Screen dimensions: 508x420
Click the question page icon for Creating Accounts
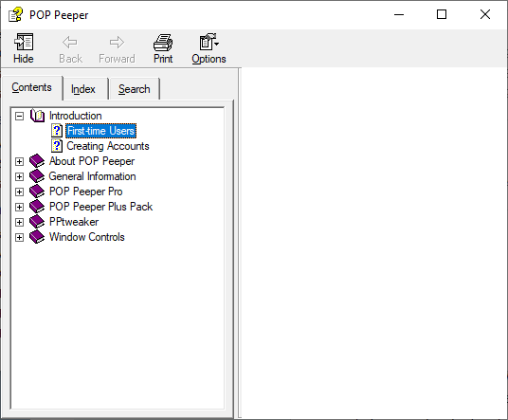57,146
